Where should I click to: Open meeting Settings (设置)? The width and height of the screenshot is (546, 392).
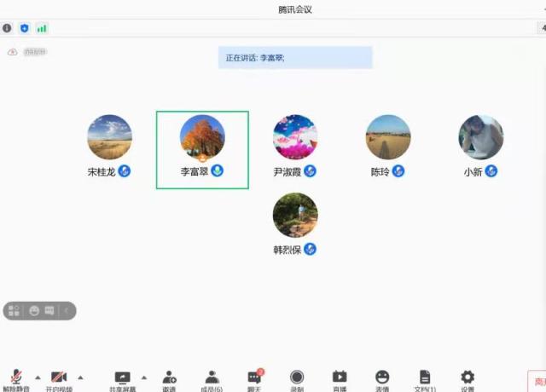[x=468, y=378]
